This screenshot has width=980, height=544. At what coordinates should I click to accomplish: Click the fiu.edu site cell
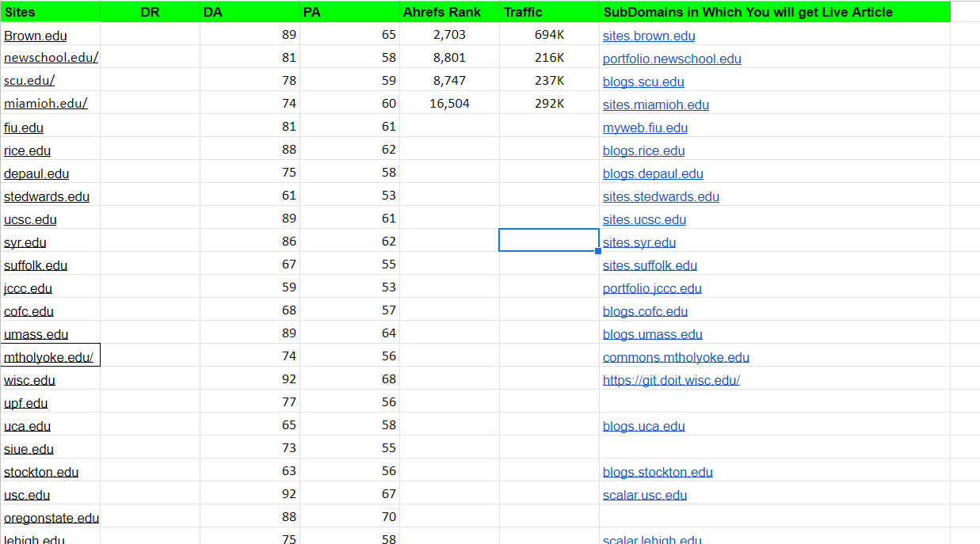[x=51, y=127]
